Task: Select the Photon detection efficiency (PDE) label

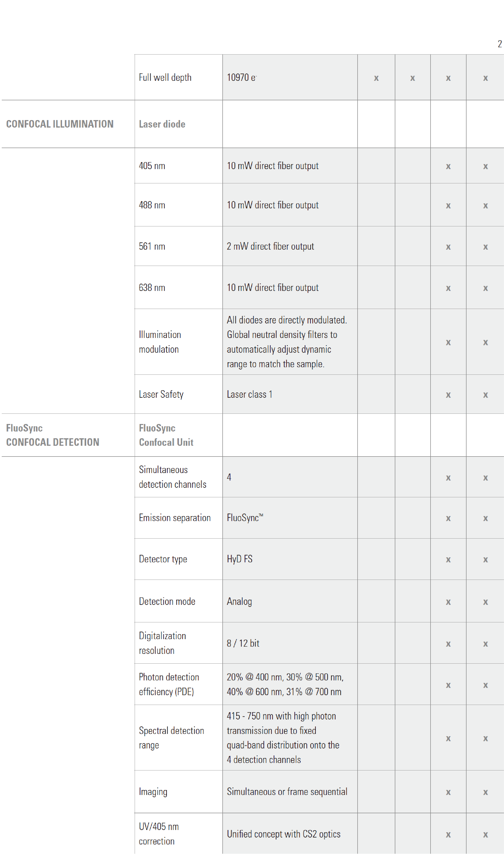Action: click(x=169, y=684)
